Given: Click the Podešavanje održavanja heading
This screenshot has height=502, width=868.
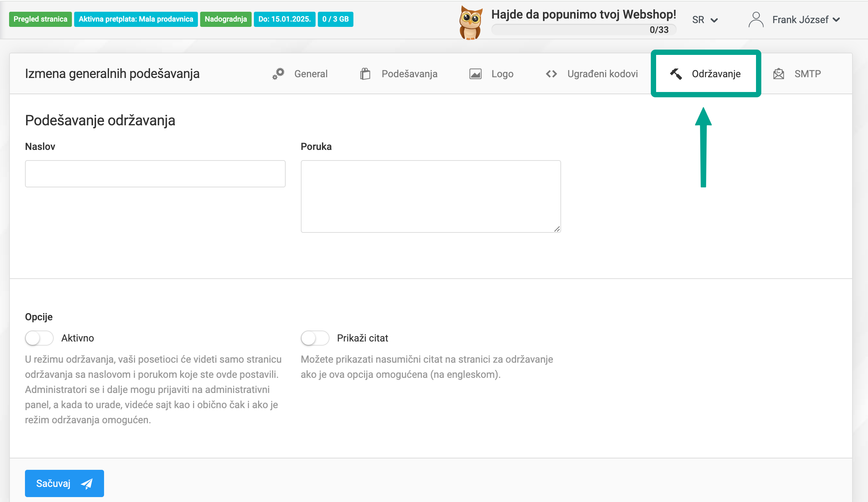Looking at the screenshot, I should [100, 120].
